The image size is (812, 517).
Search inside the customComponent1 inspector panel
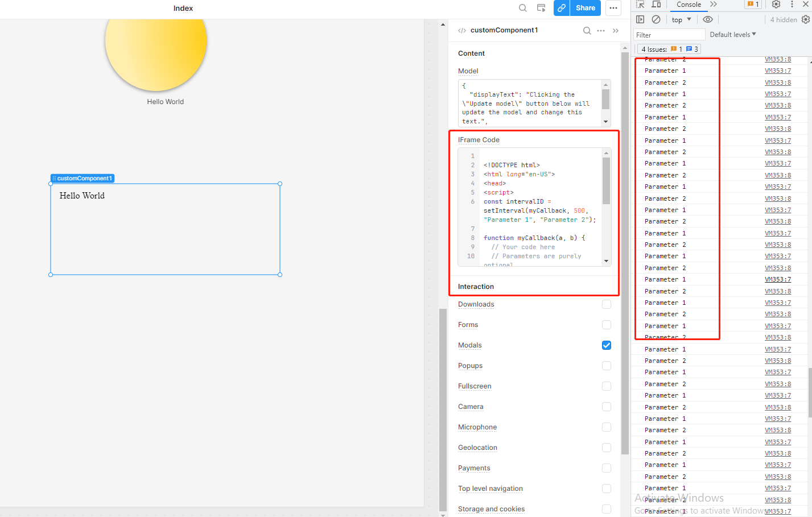pyautogui.click(x=587, y=31)
